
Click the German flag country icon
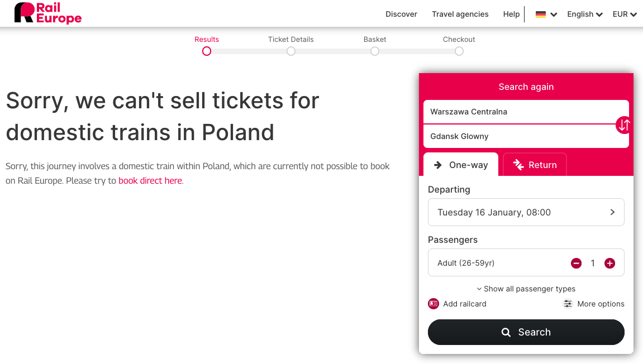541,15
